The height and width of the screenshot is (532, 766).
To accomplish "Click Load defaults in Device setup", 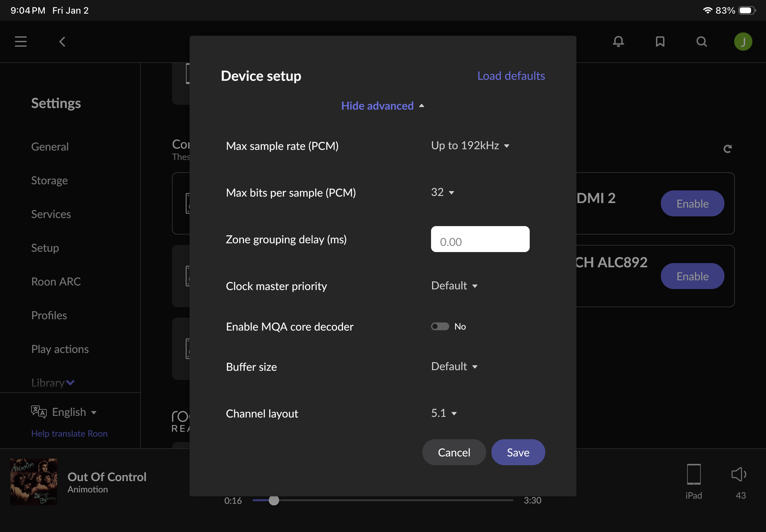I will click(x=511, y=76).
